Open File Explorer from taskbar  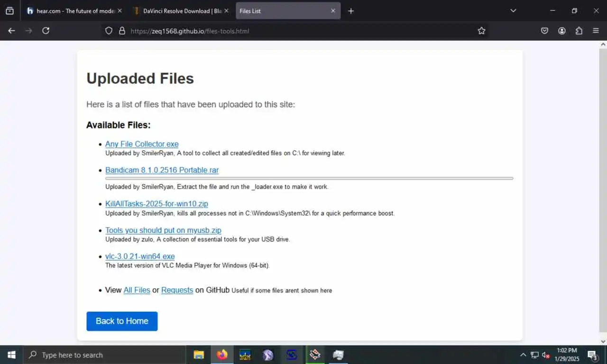tap(199, 355)
